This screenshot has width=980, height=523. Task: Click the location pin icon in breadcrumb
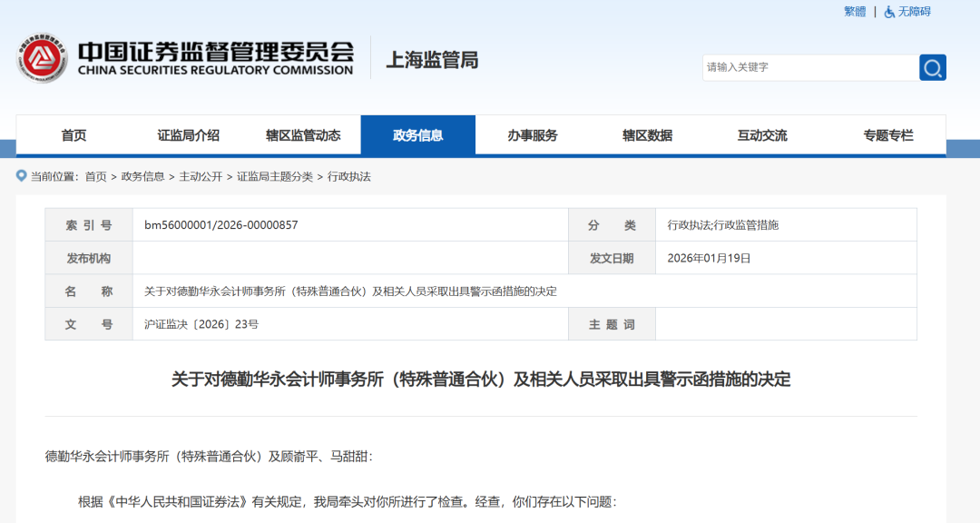[x=21, y=176]
